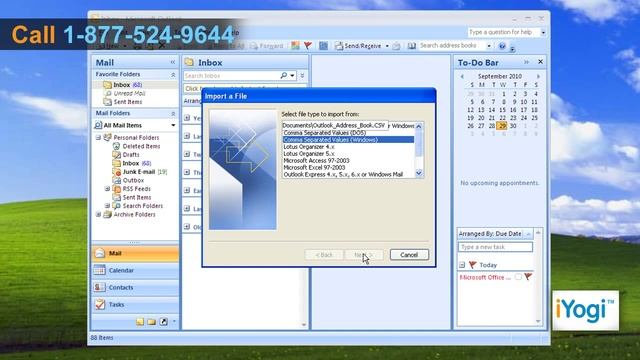
Task: Click the Send/Receive toolbar button
Action: [x=358, y=46]
